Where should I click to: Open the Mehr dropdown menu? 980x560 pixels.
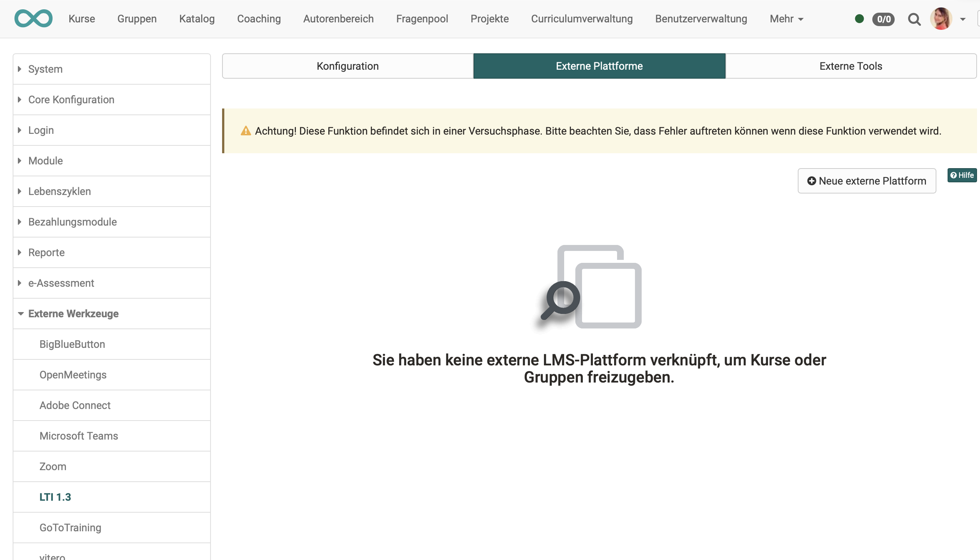click(x=786, y=19)
